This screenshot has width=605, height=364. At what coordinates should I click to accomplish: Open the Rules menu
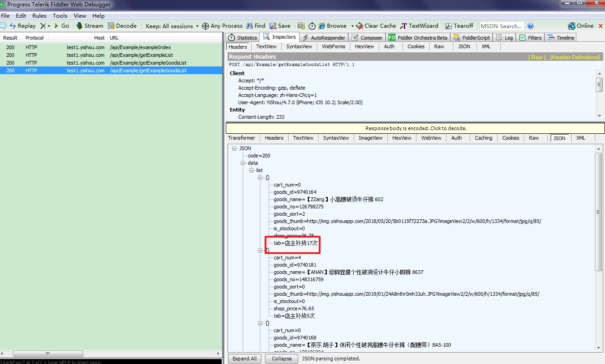[39, 16]
